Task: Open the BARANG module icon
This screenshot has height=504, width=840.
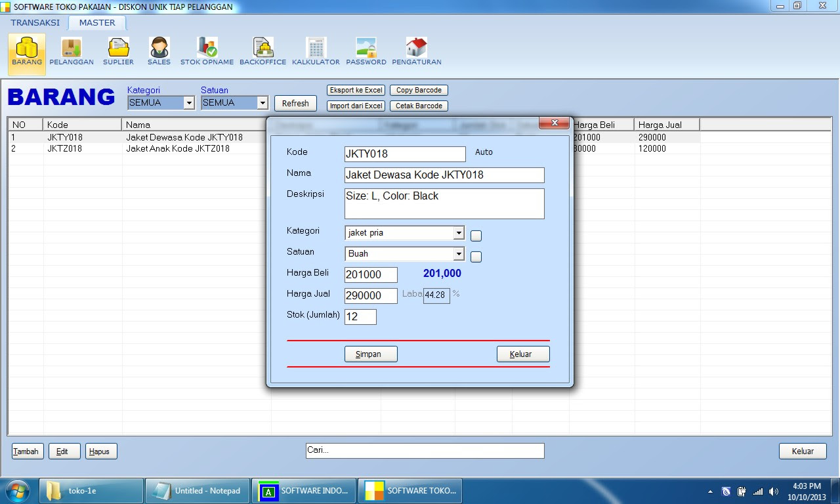Action: coord(27,52)
